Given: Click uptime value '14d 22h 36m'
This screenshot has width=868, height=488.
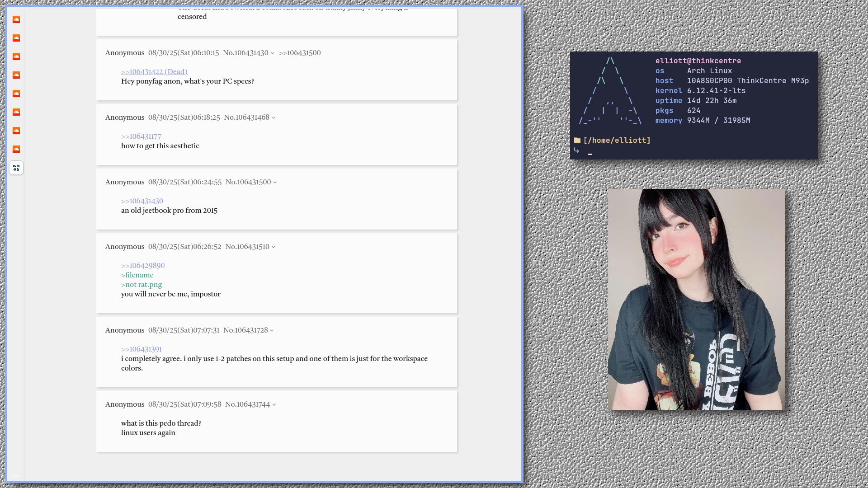Looking at the screenshot, I should click(x=712, y=100).
